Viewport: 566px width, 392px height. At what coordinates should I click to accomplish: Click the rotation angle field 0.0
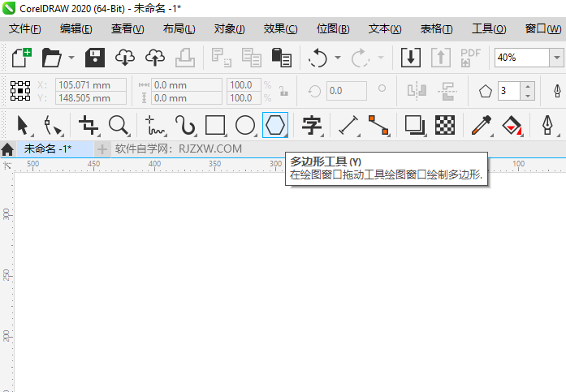pyautogui.click(x=347, y=91)
